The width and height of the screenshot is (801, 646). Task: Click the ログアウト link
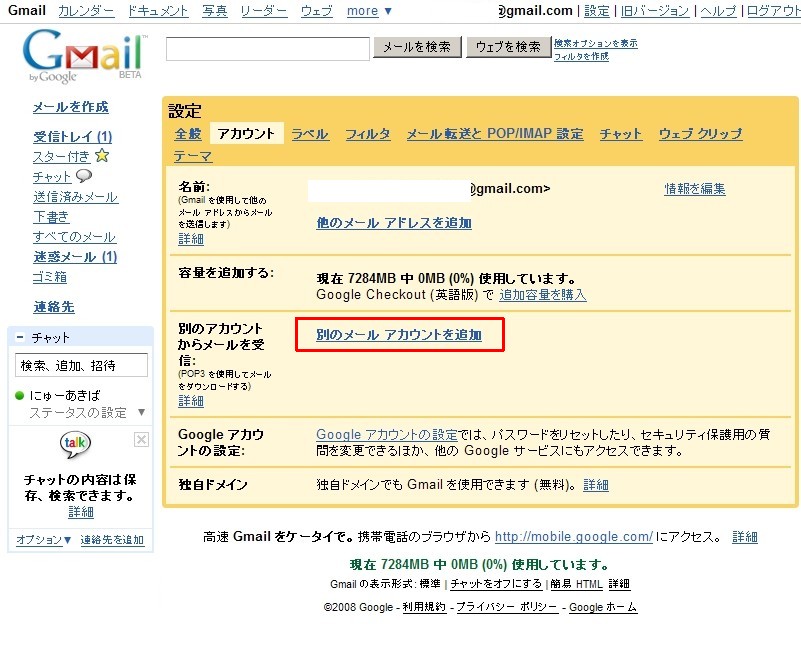pyautogui.click(x=773, y=11)
